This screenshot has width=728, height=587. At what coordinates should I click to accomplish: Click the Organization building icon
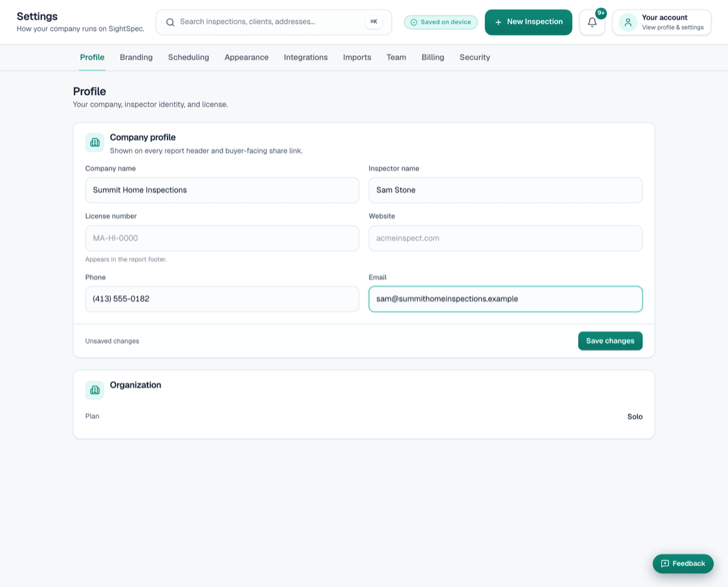[x=95, y=390]
